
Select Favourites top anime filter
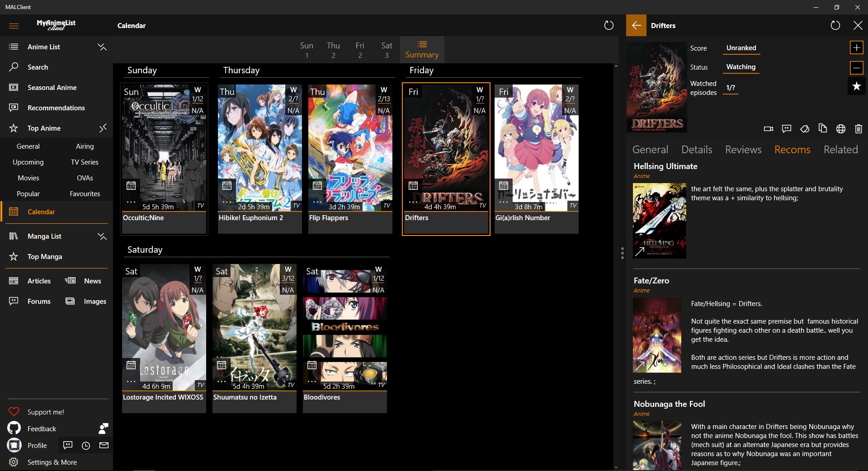85,194
